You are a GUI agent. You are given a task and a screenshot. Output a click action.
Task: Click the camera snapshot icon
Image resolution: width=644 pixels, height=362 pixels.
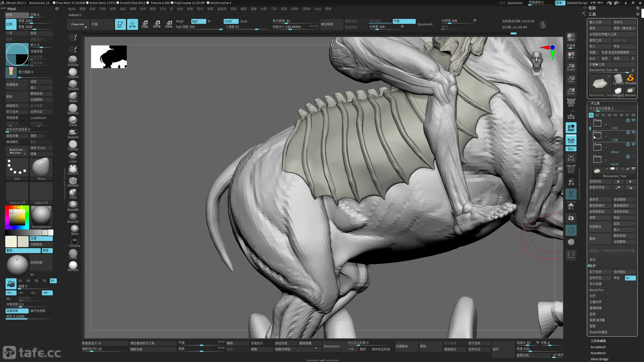click(571, 218)
